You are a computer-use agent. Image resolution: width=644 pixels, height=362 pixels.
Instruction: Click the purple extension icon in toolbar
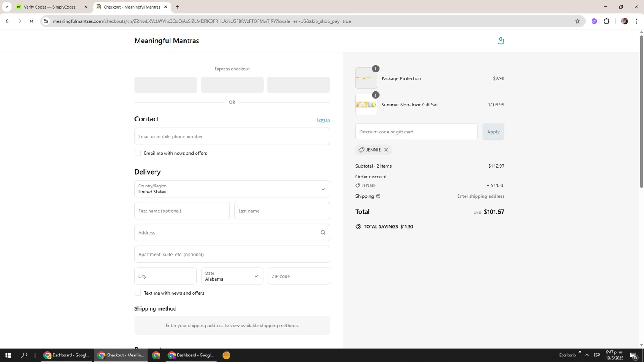[x=594, y=21]
